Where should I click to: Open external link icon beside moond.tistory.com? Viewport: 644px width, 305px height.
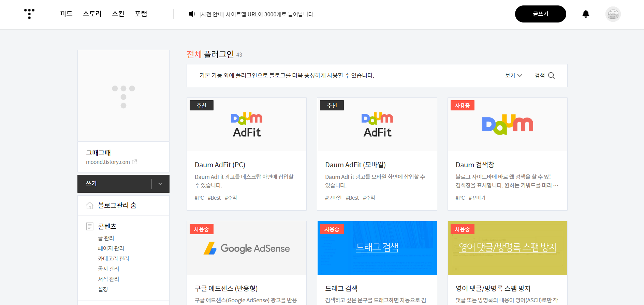tap(134, 162)
